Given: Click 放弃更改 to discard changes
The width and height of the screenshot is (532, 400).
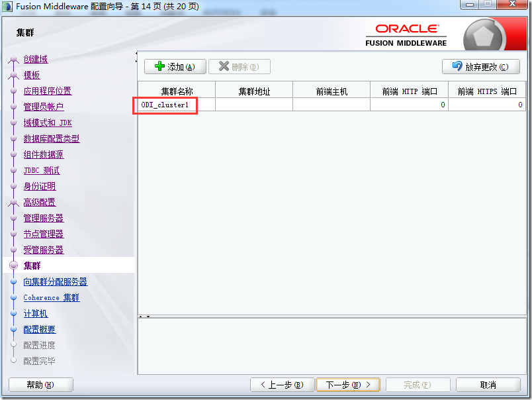Looking at the screenshot, I should tap(481, 66).
